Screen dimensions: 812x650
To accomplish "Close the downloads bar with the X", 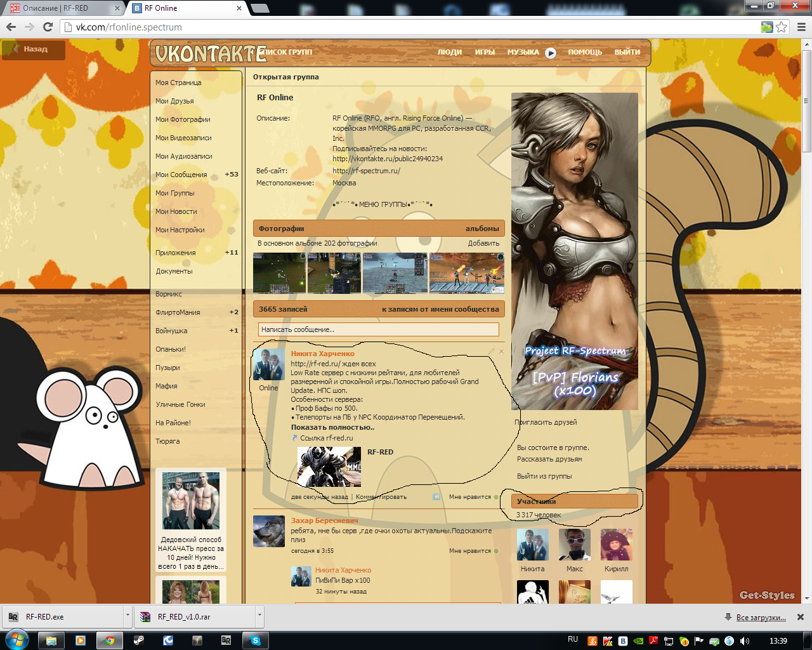I will [801, 617].
